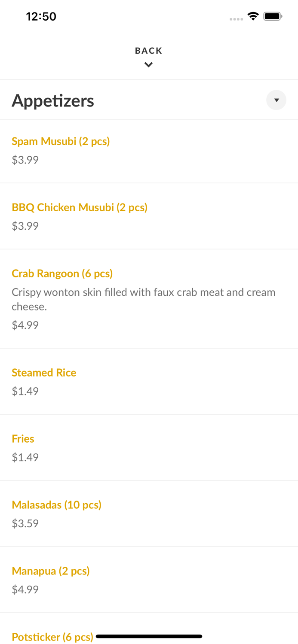298x644 pixels.
Task: Expand the BACK navigation chevron
Action: 148,65
